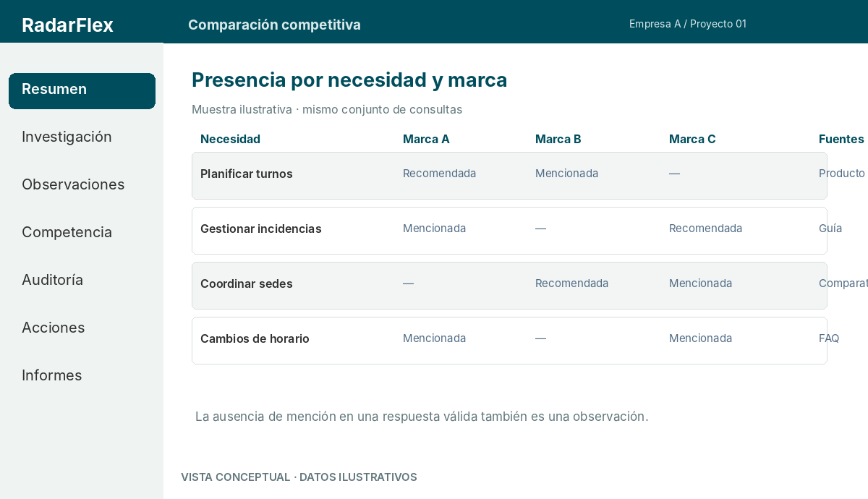Click the Presencia por necesidad y marca heading
Screen dimensions: 868x499
pyautogui.click(x=349, y=80)
